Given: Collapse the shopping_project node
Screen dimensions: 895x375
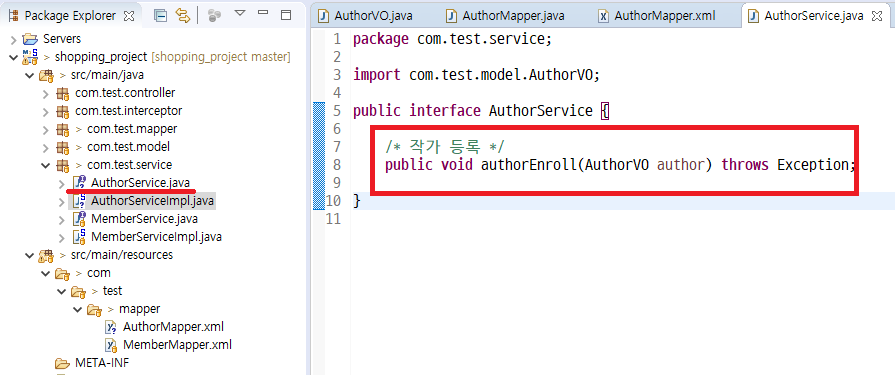Looking at the screenshot, I should pos(14,57).
